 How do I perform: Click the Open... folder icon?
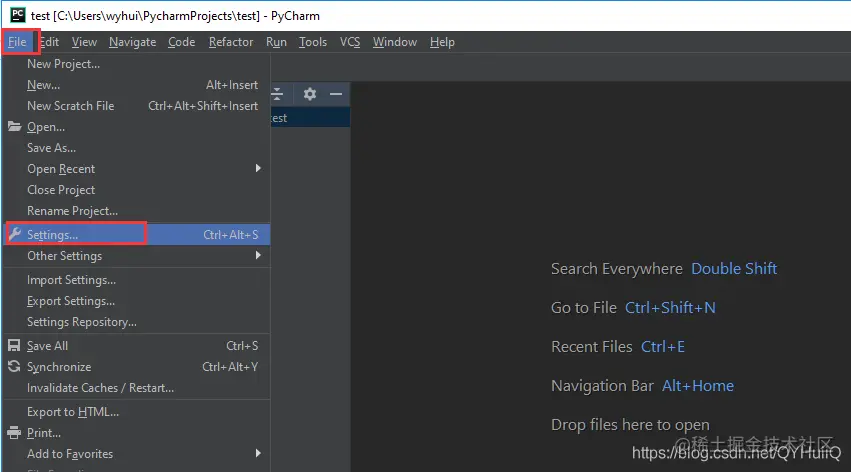click(x=15, y=126)
